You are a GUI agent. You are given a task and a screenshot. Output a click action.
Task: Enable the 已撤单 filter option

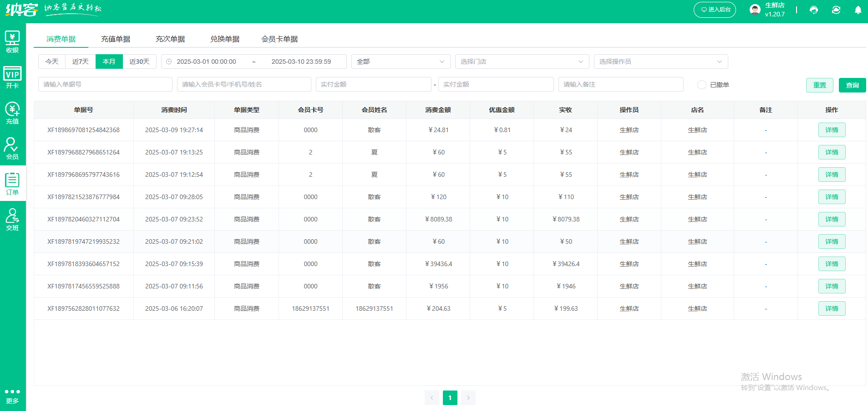click(x=701, y=85)
